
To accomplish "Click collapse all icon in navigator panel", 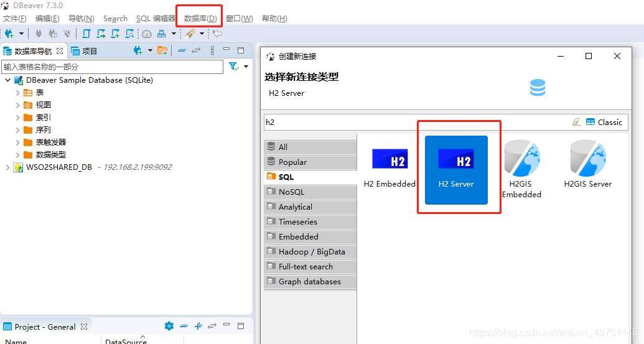I will (182, 50).
